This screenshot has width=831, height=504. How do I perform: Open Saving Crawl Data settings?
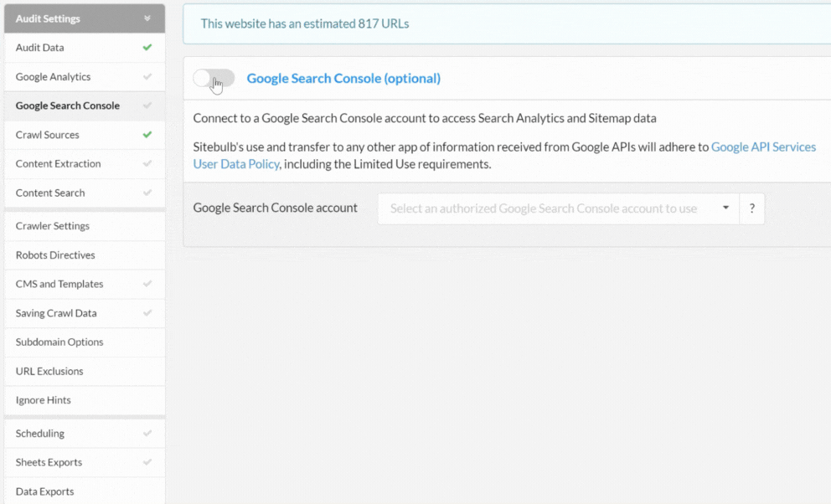85,313
